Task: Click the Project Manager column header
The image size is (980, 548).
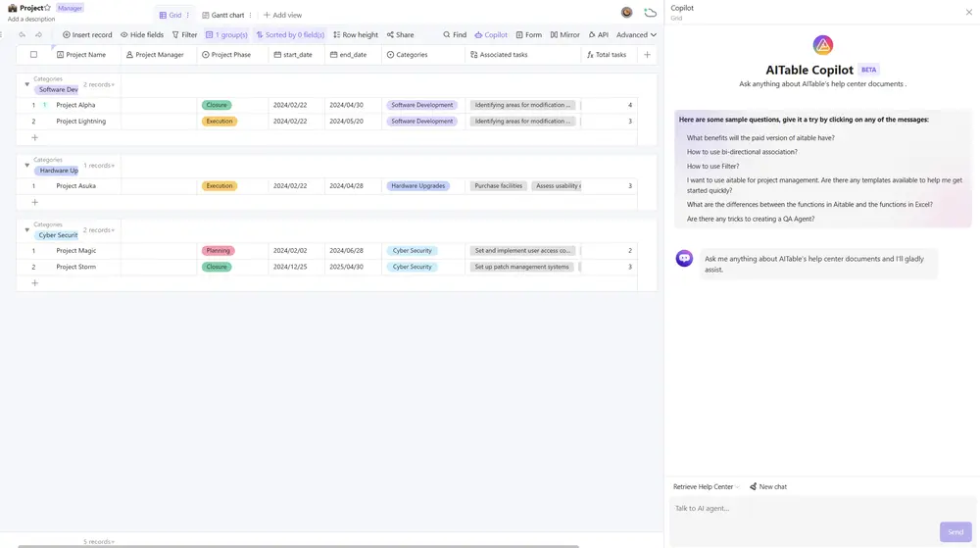Action: pos(159,54)
